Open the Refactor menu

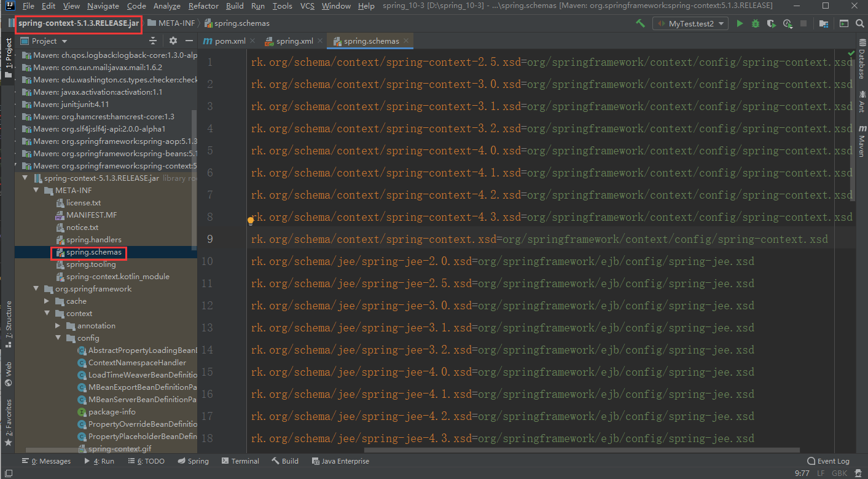pos(203,6)
